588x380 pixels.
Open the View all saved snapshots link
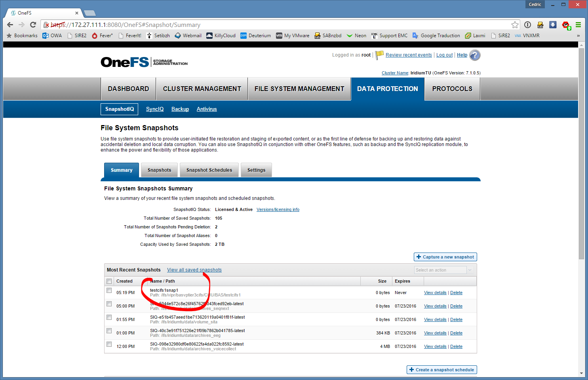194,270
